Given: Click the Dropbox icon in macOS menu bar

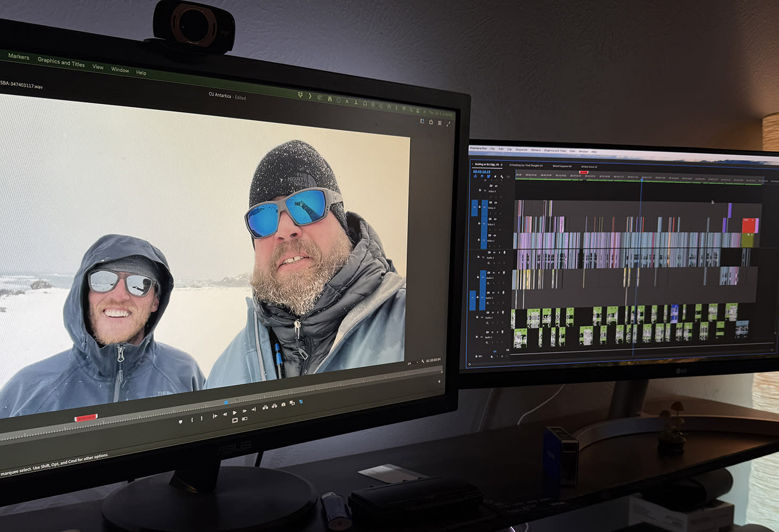Looking at the screenshot, I should pyautogui.click(x=300, y=95).
